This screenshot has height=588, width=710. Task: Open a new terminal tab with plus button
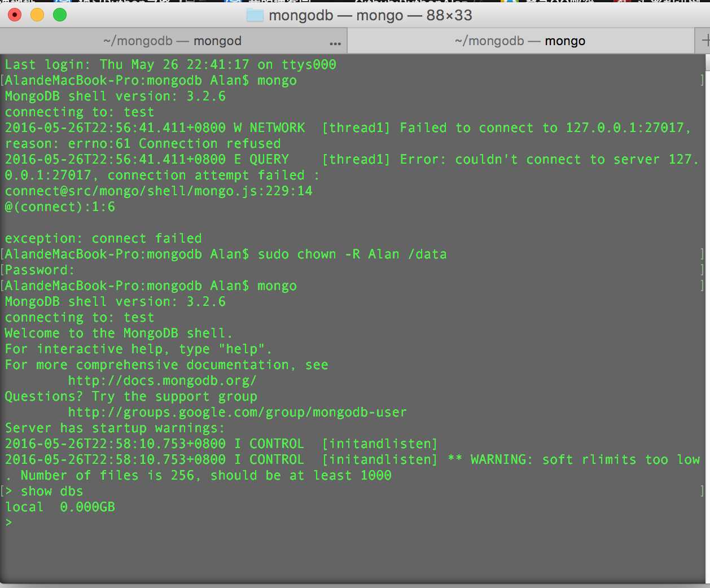pos(704,41)
